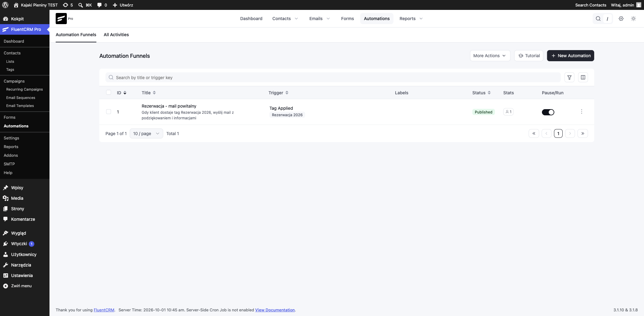Viewport: 644px width, 316px height.
Task: Focus the search by title field
Action: (333, 78)
